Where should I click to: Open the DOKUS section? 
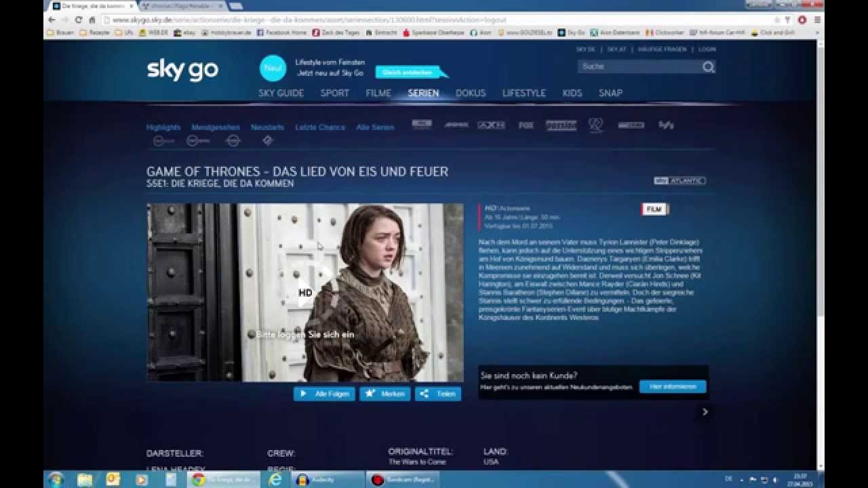471,94
